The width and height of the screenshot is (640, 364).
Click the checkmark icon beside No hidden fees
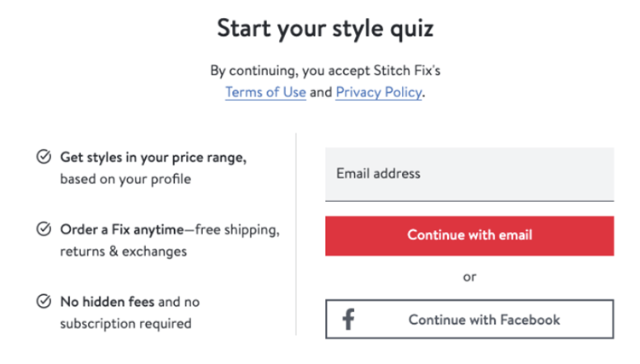[44, 301]
